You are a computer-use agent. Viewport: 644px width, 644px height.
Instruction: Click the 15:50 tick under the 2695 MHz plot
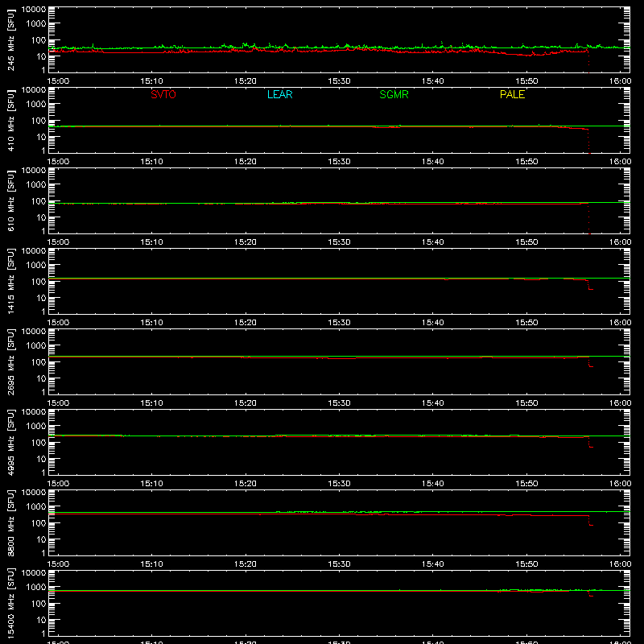pyautogui.click(x=526, y=403)
